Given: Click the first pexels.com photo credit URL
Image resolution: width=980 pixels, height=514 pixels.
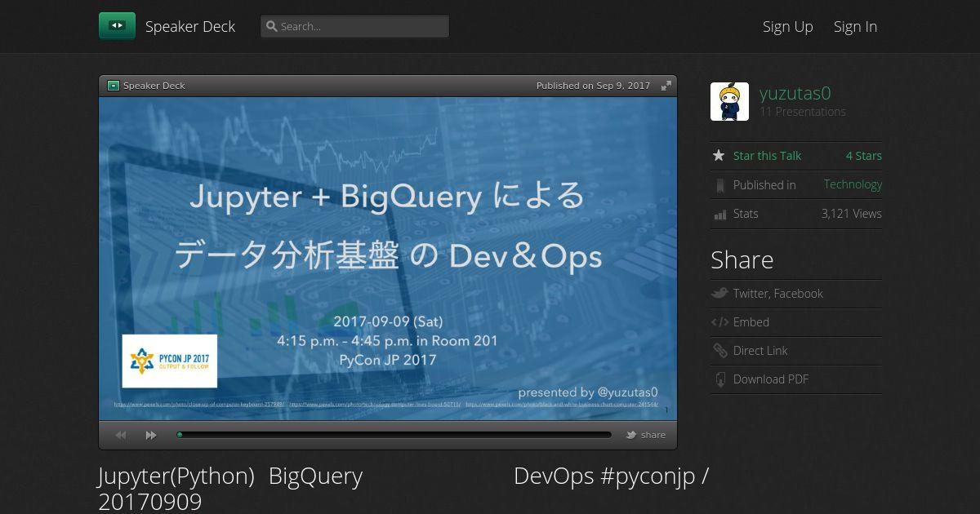Looking at the screenshot, I should [x=200, y=405].
